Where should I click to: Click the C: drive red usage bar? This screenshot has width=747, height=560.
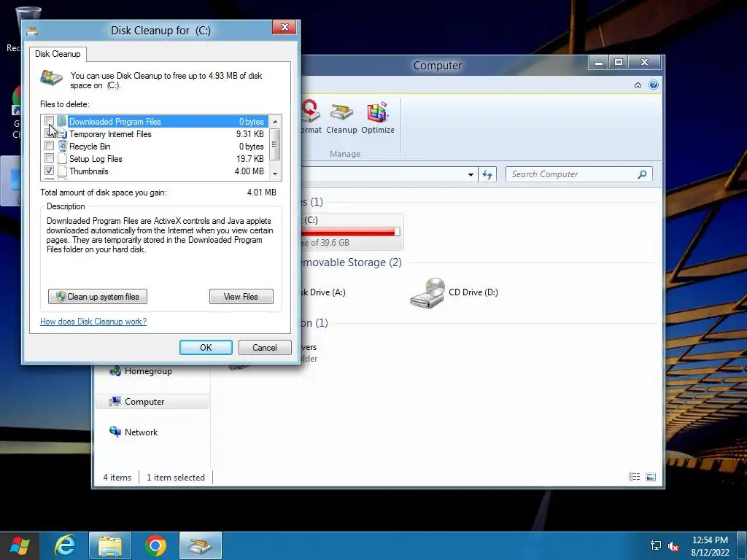tap(351, 231)
